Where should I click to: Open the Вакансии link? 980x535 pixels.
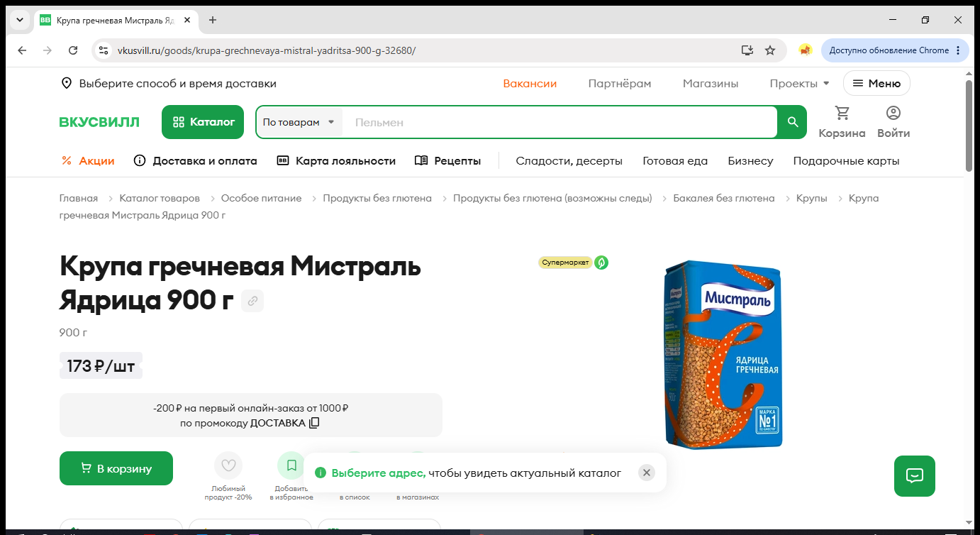pyautogui.click(x=530, y=83)
